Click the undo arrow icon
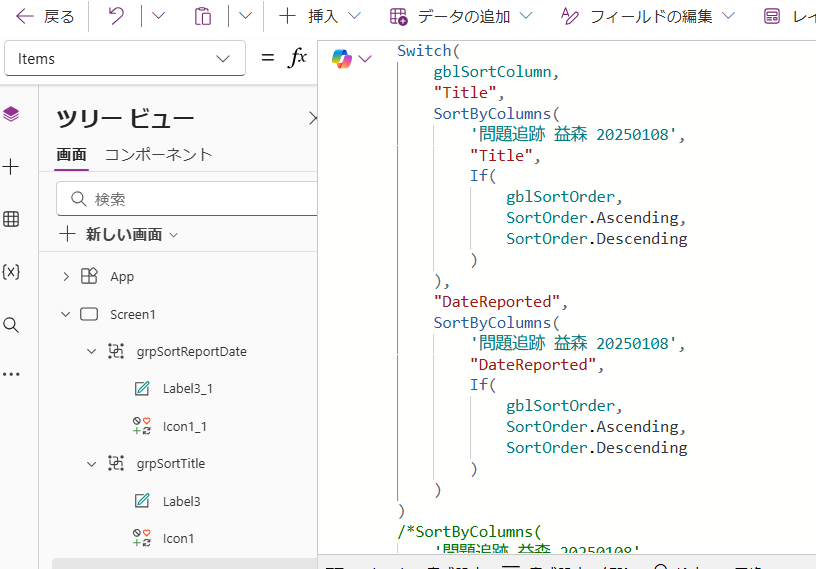816x569 pixels. point(116,17)
